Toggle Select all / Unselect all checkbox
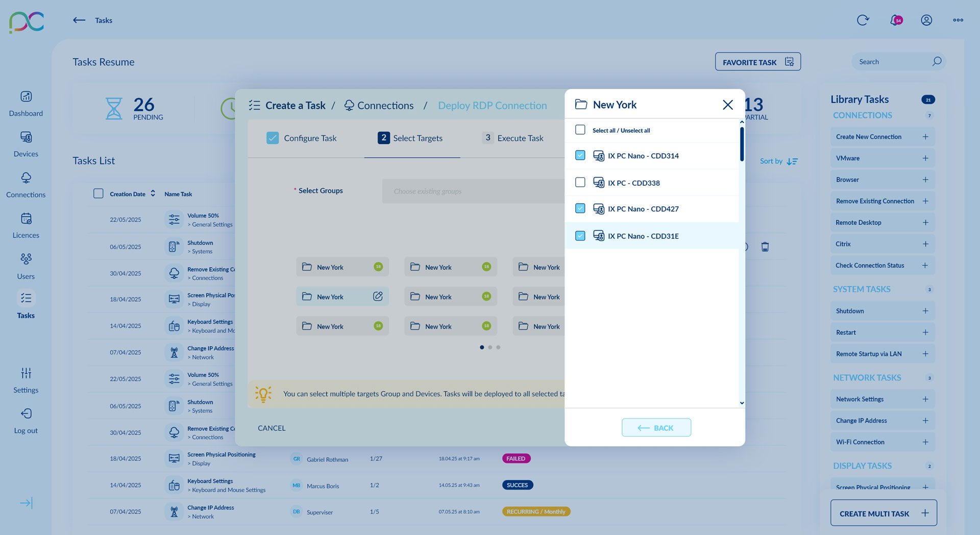The image size is (980, 535). coord(580,130)
